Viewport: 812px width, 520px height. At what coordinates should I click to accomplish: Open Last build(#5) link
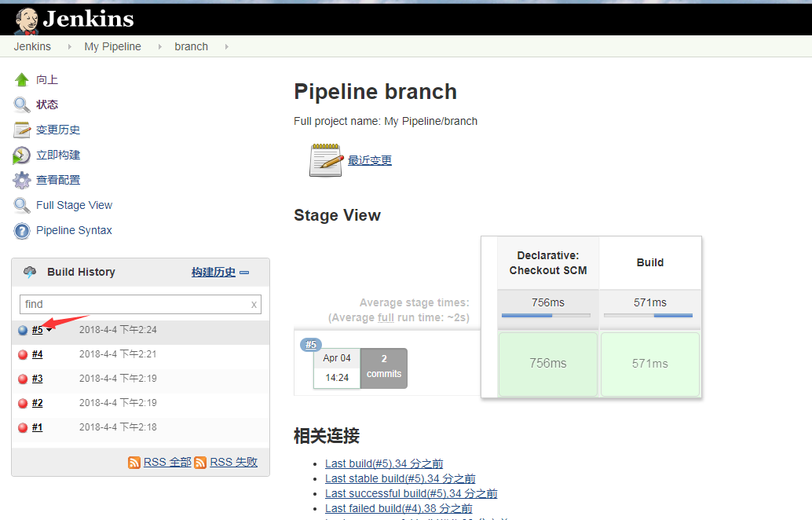tap(384, 463)
